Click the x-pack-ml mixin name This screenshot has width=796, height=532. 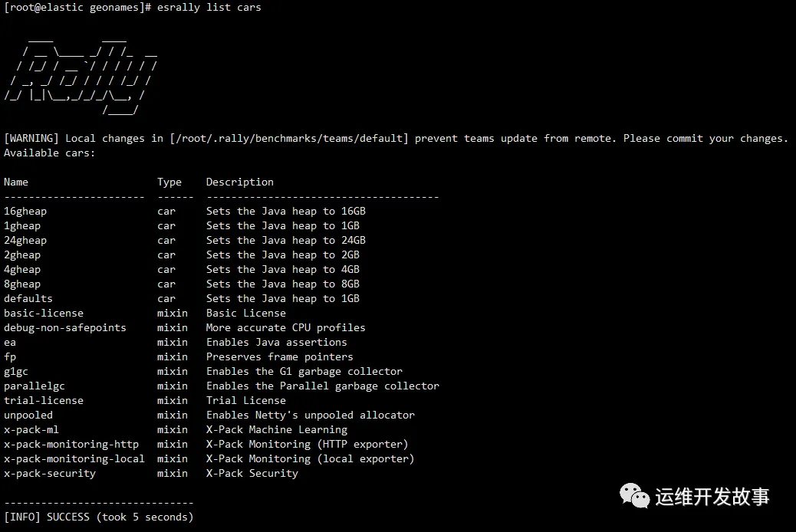[x=31, y=429]
